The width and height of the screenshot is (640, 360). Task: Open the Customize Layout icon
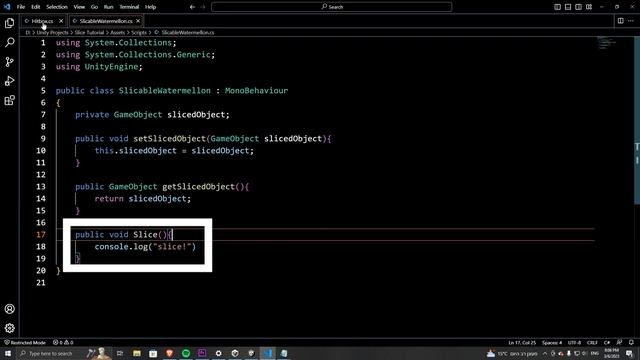point(589,7)
